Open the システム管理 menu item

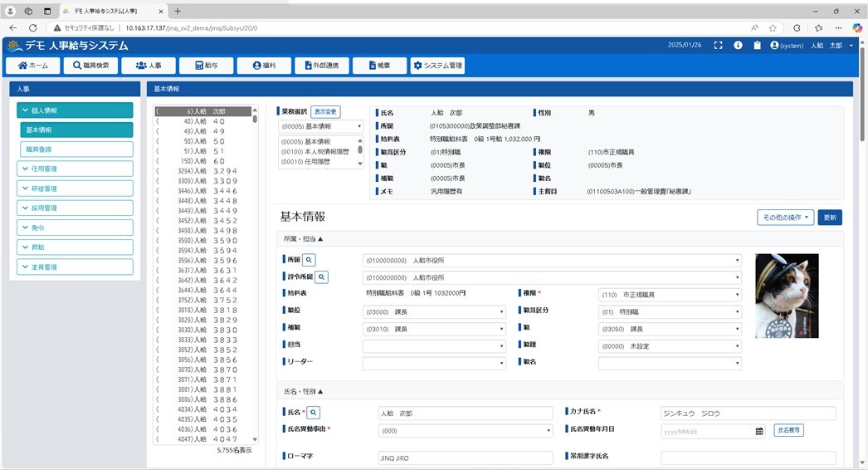pos(436,66)
